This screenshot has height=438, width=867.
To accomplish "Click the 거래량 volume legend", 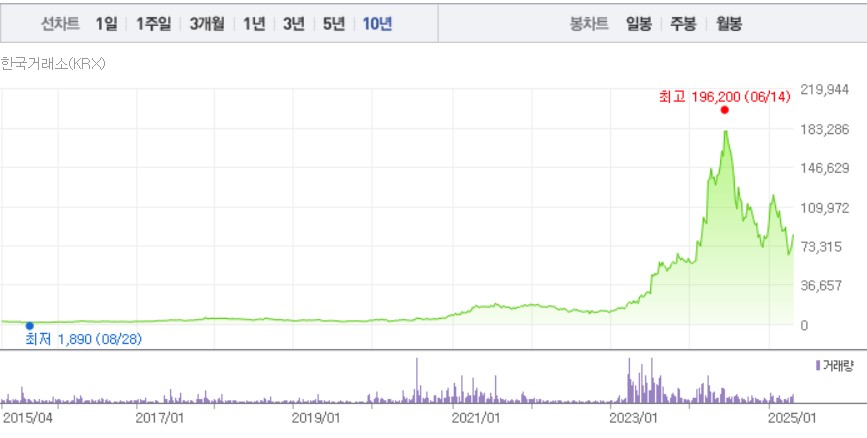I will tap(835, 366).
